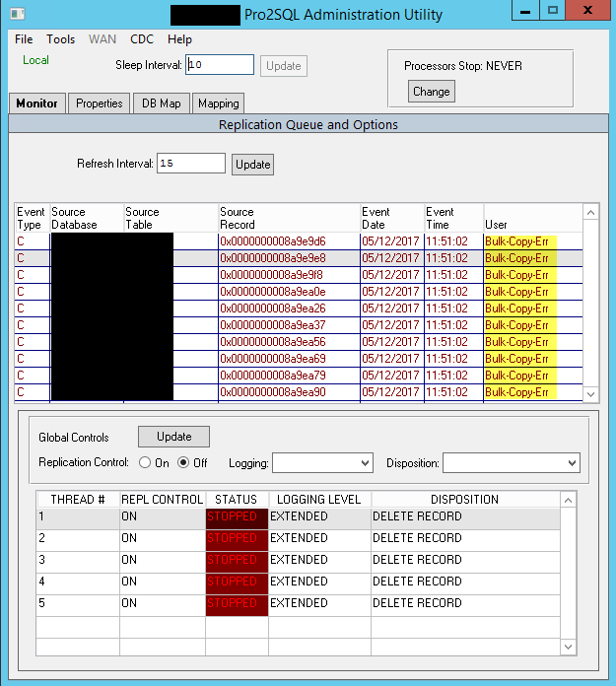The image size is (616, 686).
Task: Switch to the DB Map tab
Action: (162, 103)
